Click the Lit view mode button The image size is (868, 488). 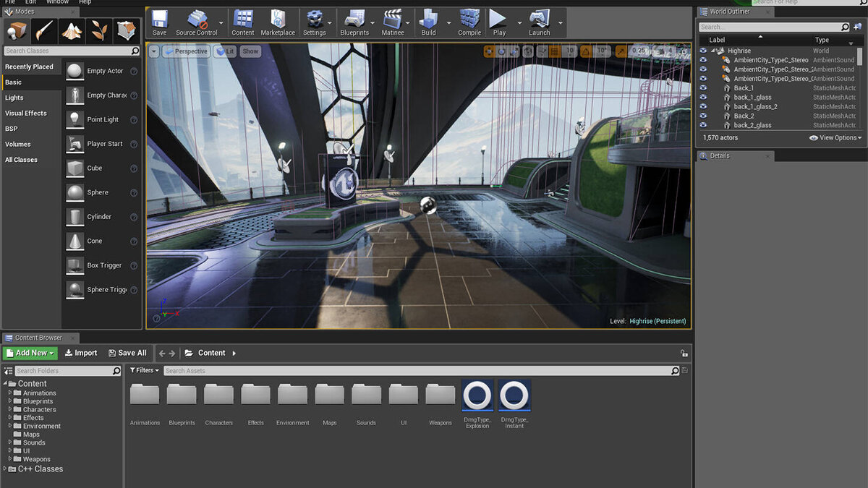[225, 51]
